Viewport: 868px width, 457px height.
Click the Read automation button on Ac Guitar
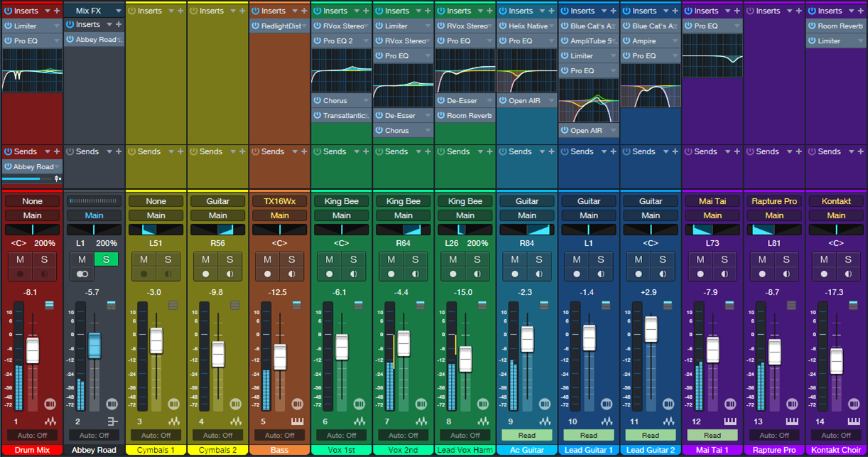(527, 435)
